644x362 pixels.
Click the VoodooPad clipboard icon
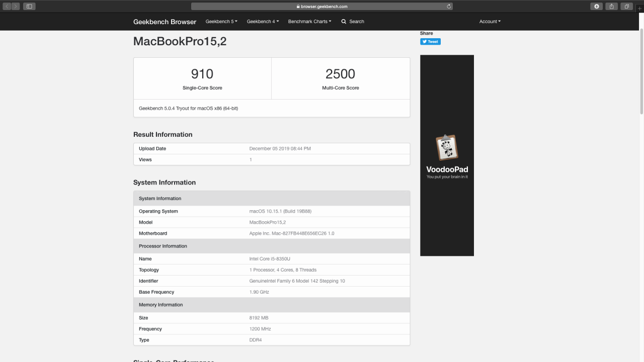point(447,148)
